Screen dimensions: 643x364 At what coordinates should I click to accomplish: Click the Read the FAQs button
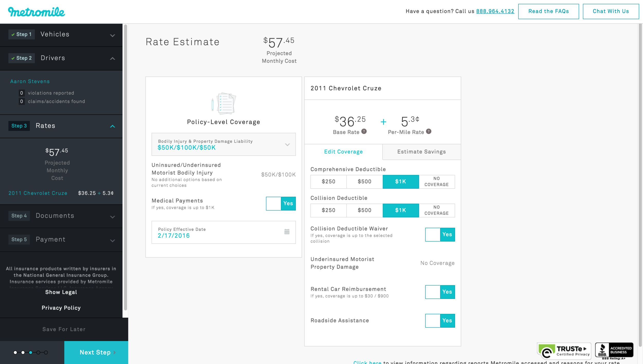(x=549, y=11)
